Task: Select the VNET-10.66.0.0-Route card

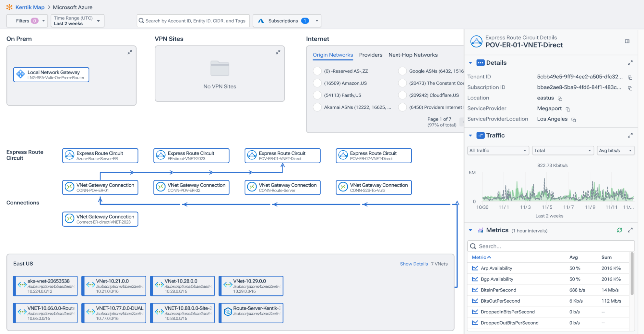Action: [45, 313]
